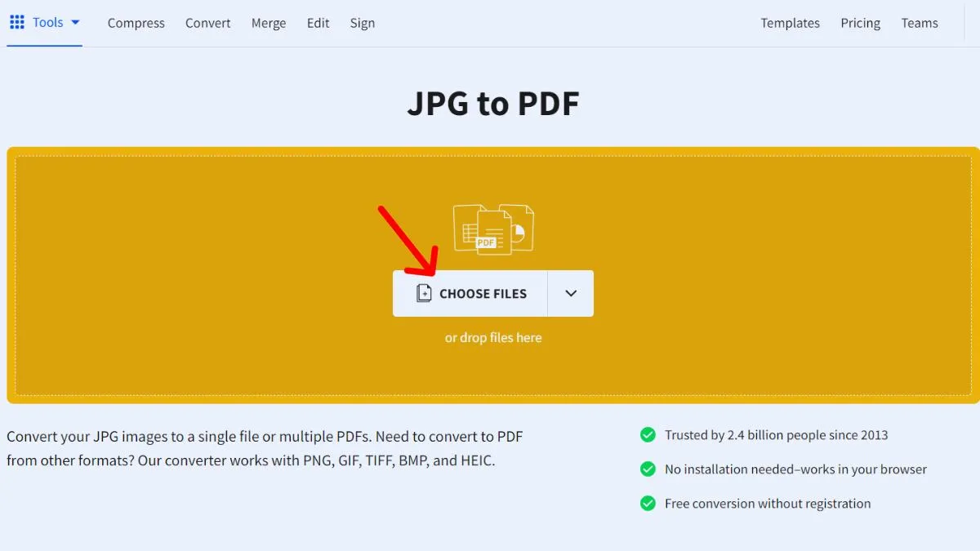Expand the Tools menu caret arrow
980x551 pixels.
point(75,22)
